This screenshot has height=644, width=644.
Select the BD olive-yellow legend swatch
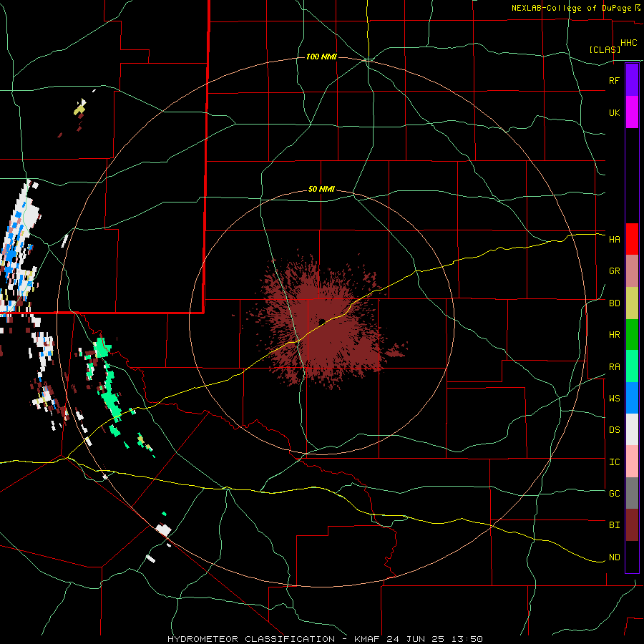[632, 303]
